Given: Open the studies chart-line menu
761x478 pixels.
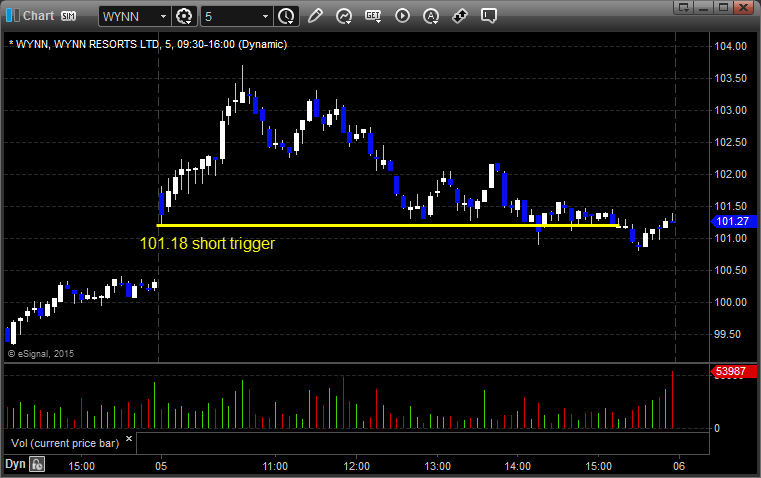Looking at the screenshot, I should 344,16.
